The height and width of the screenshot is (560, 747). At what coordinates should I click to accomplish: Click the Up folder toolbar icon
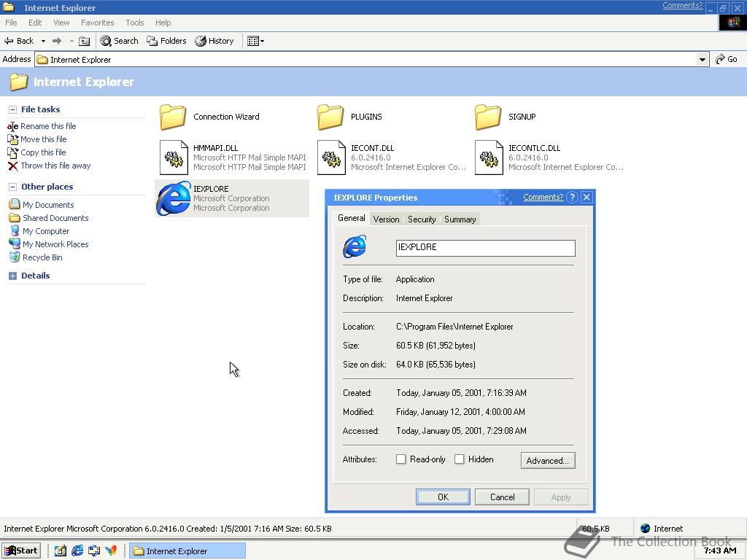click(84, 41)
